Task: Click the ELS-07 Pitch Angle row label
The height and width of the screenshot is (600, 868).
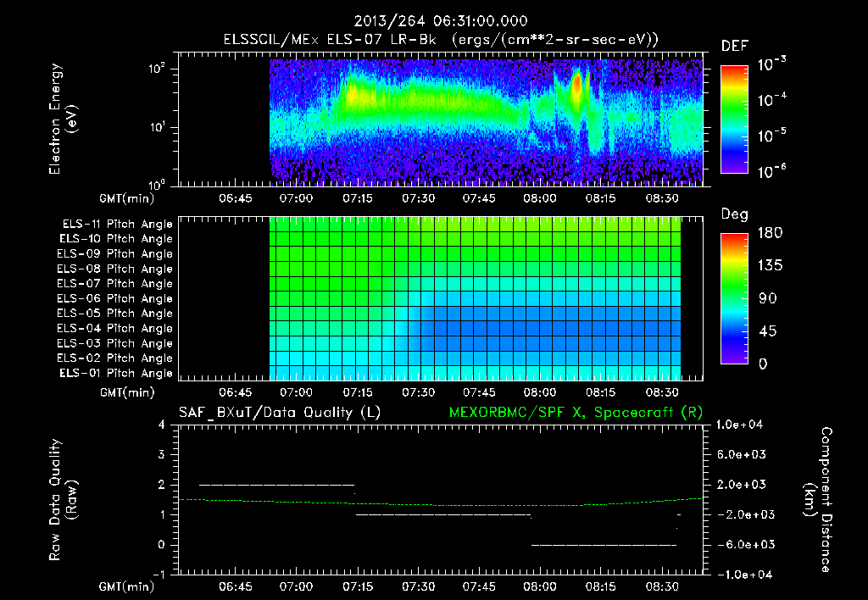Action: click(x=115, y=284)
